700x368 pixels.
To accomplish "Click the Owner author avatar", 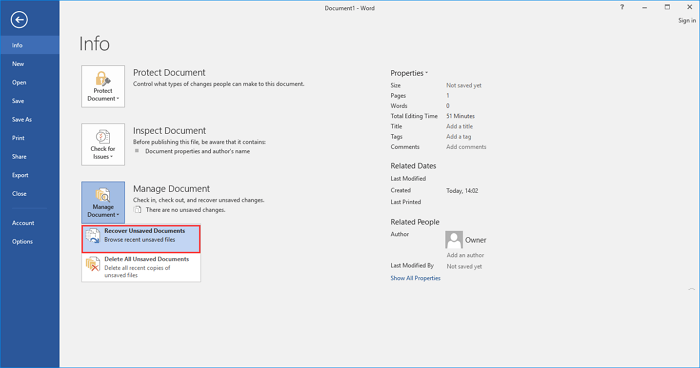I will 454,240.
